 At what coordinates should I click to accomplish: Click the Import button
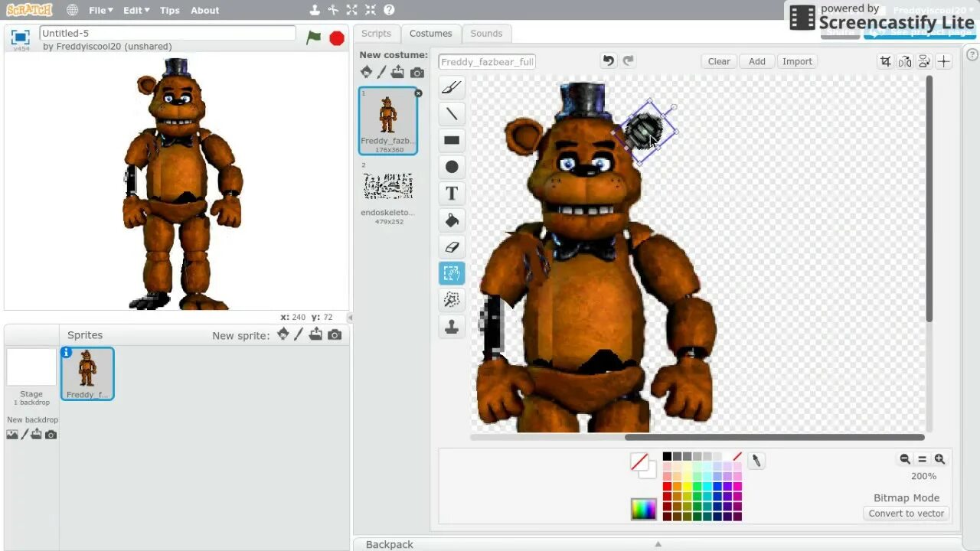[797, 61]
